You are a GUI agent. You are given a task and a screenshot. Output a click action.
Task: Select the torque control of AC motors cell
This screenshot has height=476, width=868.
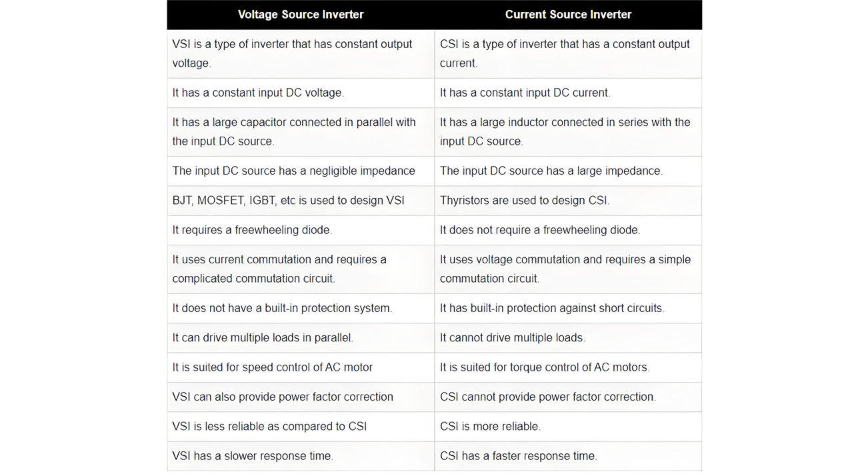568,367
